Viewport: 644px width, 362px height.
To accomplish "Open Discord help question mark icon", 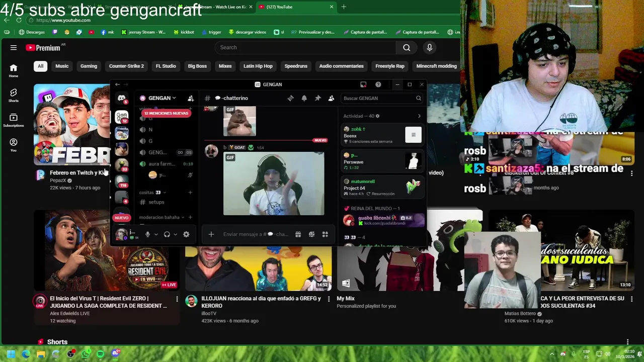I will (x=378, y=84).
